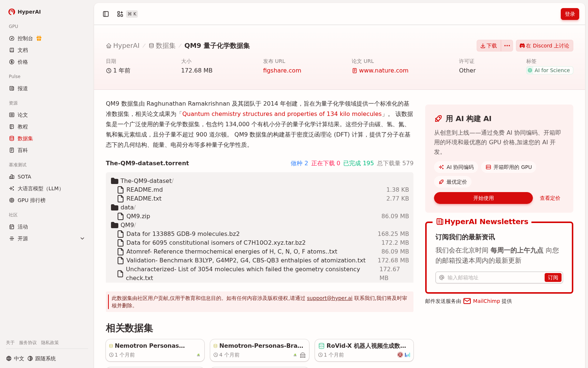Click the 订阅 button

click(553, 277)
